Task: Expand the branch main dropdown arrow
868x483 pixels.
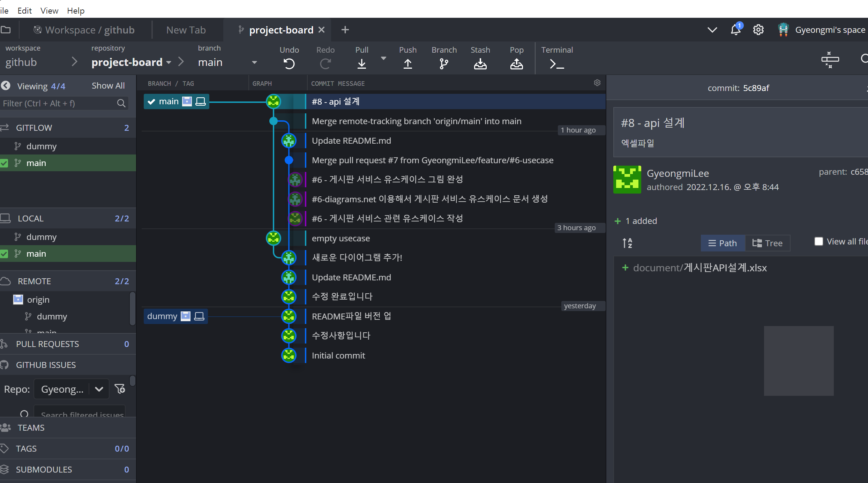Action: (254, 62)
